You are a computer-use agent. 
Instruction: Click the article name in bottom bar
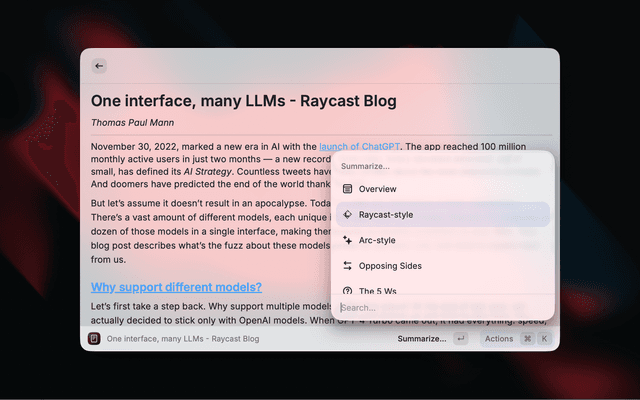[182, 339]
